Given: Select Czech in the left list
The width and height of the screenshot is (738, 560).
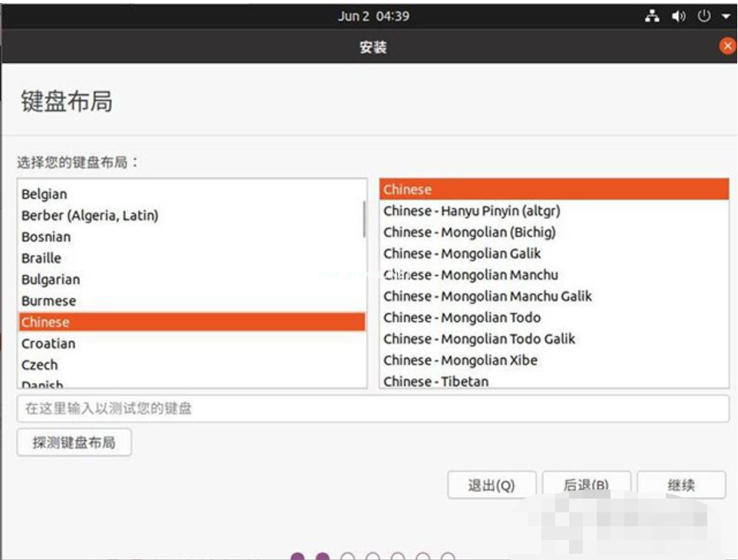Looking at the screenshot, I should 40,365.
